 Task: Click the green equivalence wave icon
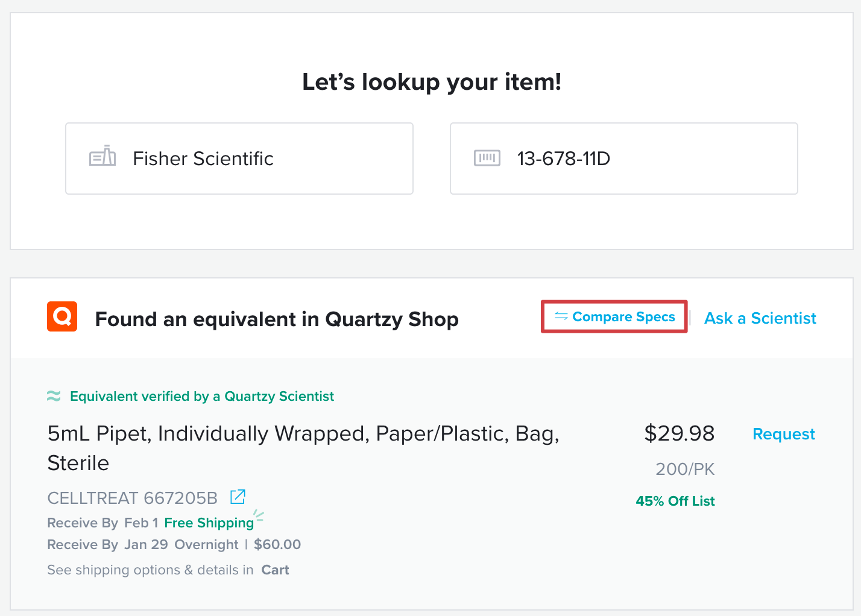coord(54,396)
